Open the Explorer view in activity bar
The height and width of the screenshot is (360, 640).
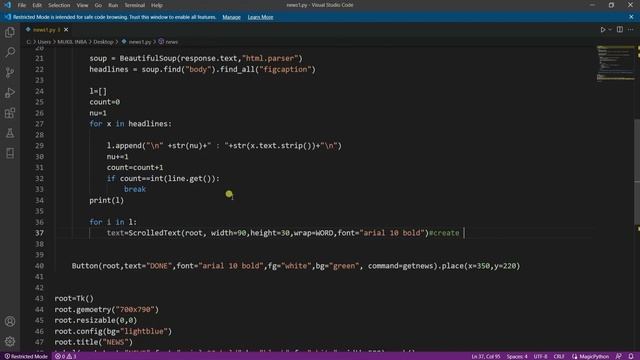10,32
